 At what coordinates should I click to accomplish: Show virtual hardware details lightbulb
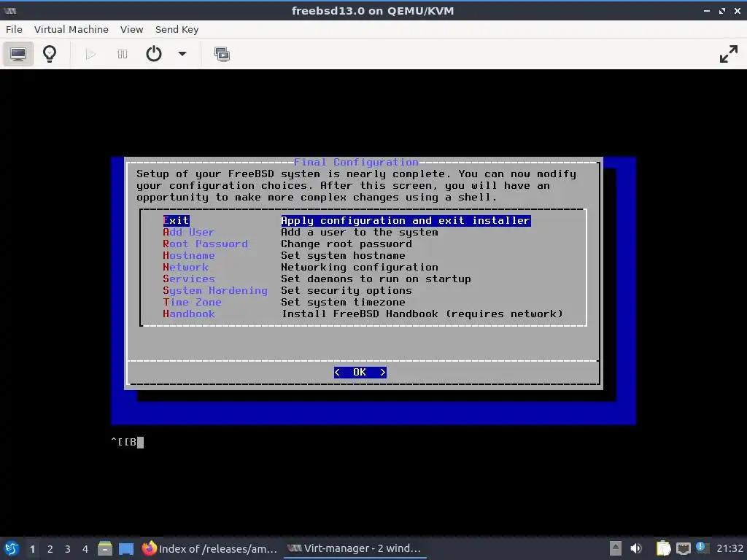pyautogui.click(x=50, y=54)
